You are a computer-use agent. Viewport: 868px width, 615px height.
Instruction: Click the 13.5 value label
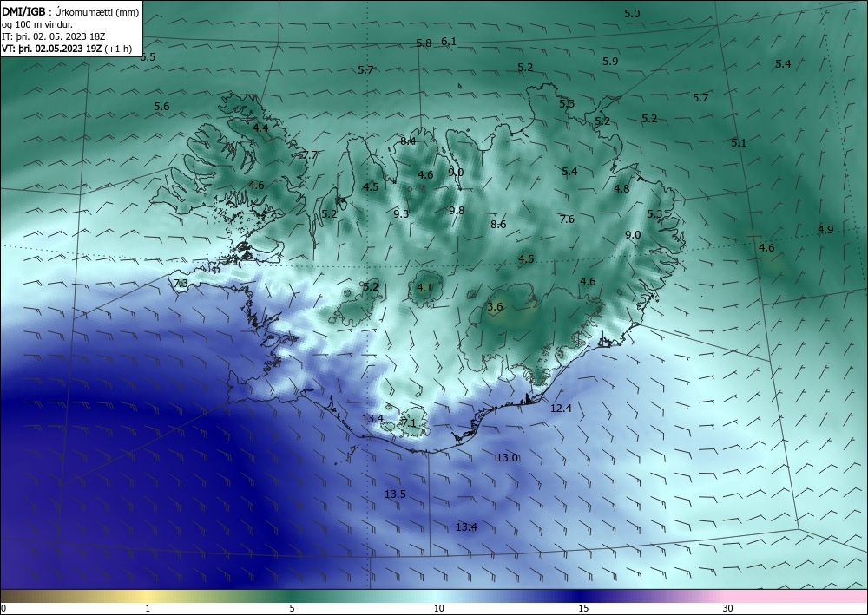coord(395,494)
